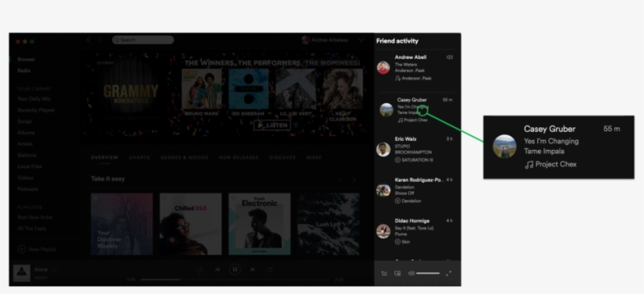Click the song title STUPID under Eric Walz
Image resolution: width=644 pixels, height=294 pixels.
(x=402, y=146)
